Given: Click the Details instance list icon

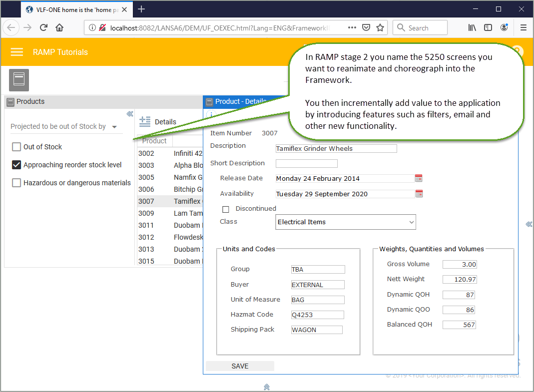Looking at the screenshot, I should pos(145,121).
